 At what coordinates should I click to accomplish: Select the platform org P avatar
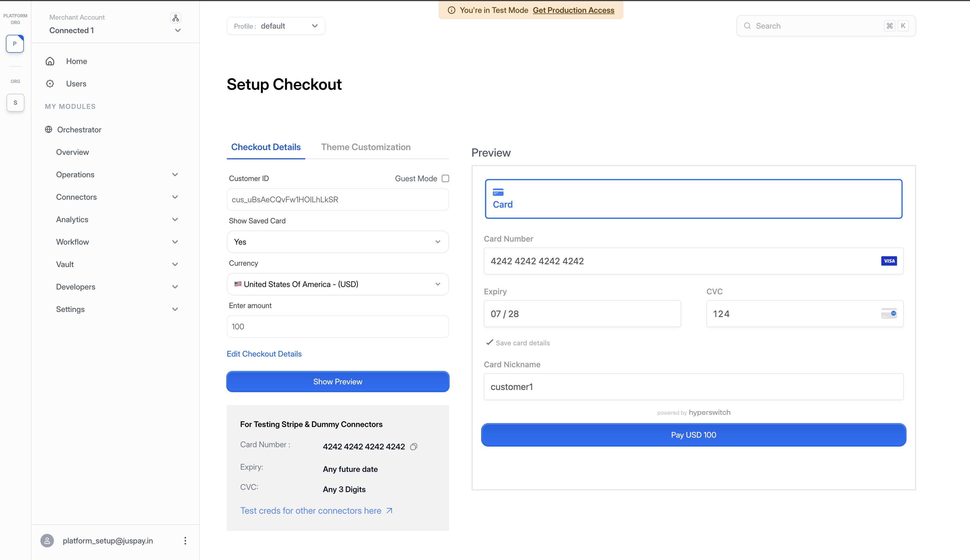[15, 43]
